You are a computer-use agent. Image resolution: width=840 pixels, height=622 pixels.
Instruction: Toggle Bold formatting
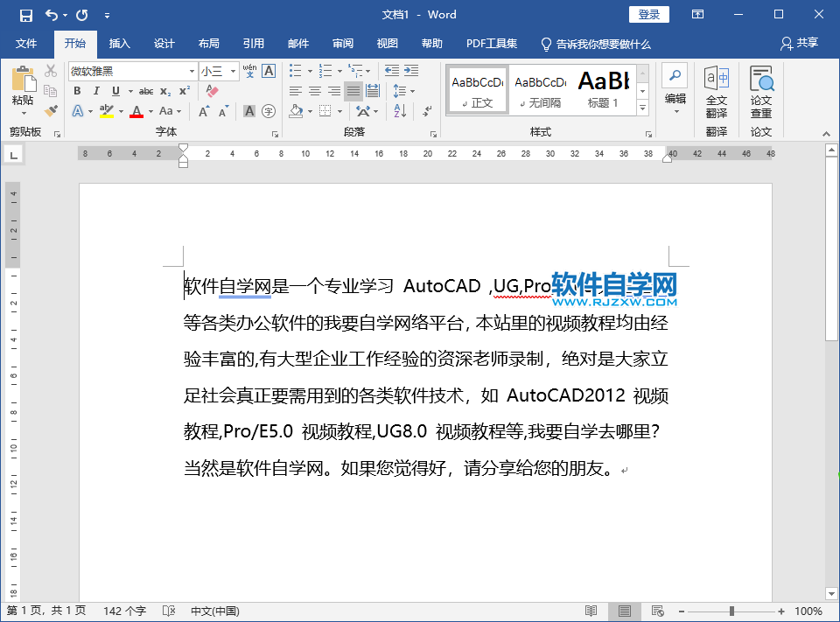(77, 91)
